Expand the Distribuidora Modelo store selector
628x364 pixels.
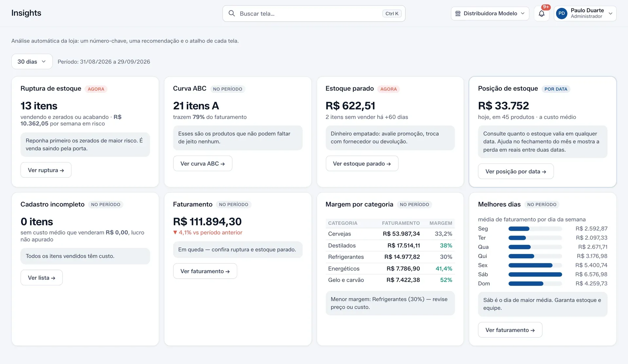tap(490, 13)
